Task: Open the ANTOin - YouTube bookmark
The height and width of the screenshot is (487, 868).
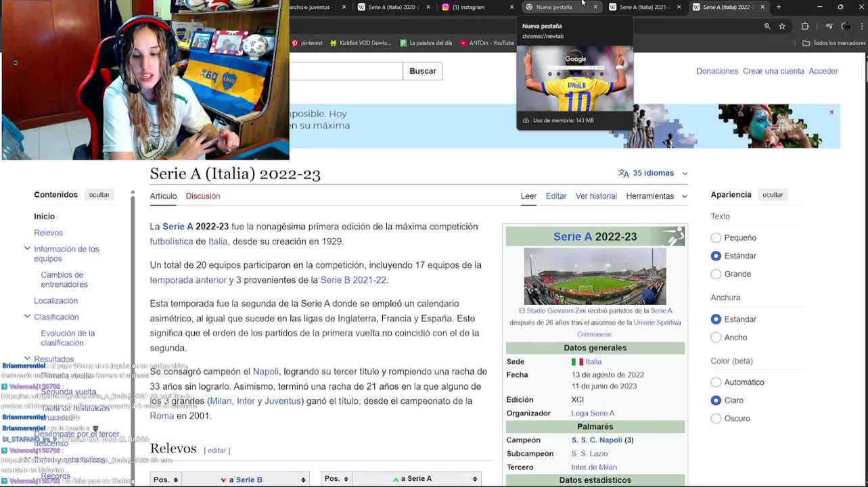Action: pyautogui.click(x=487, y=43)
